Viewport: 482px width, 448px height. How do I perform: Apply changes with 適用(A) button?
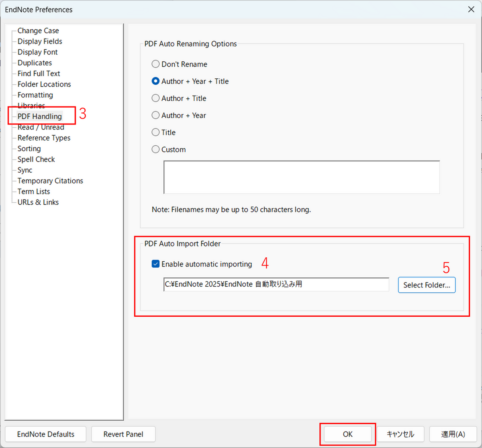pos(453,434)
